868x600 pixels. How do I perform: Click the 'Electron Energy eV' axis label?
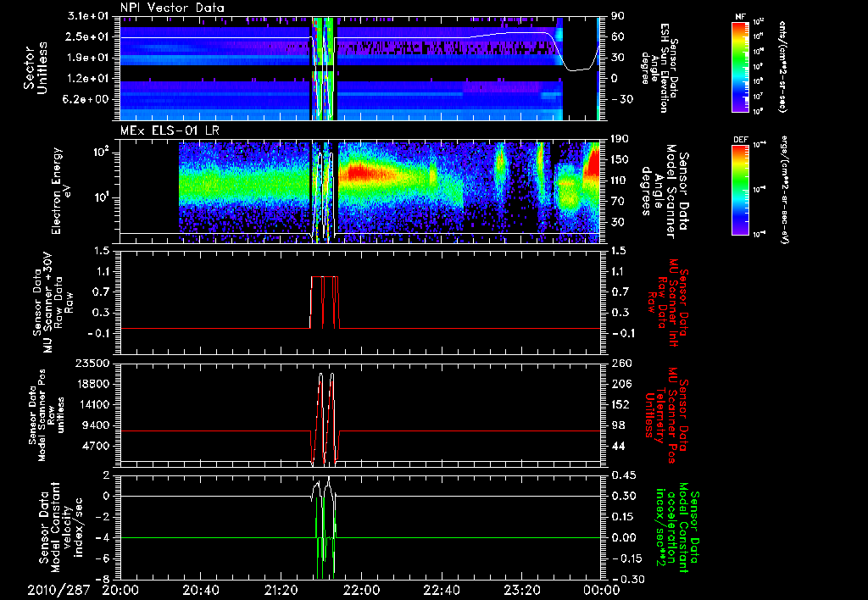point(63,191)
